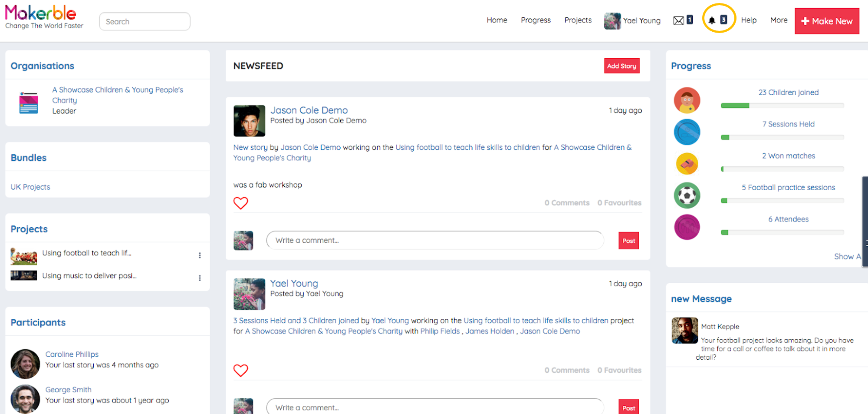Click the Won matches whistle icon
This screenshot has height=414, width=868.
coord(687,164)
